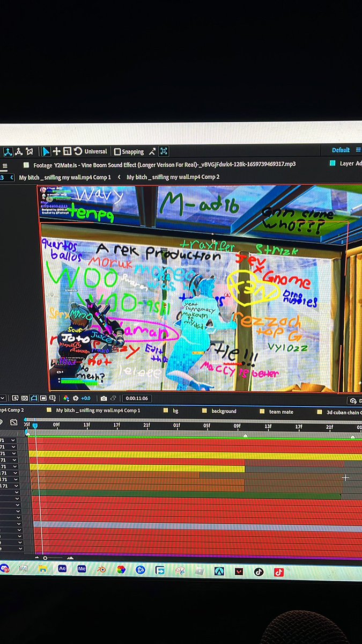Open Blender from taskbar
Screen dimensions: 362x644
(101, 569)
